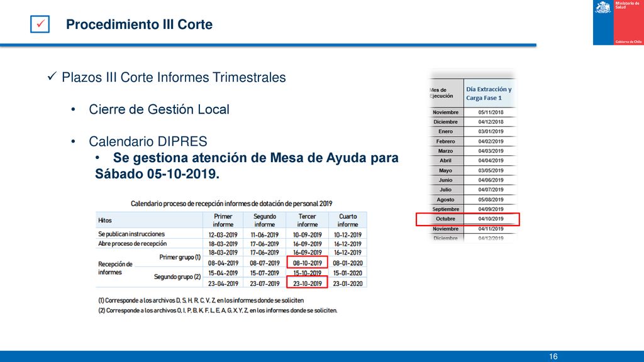
Task: Select the date cell 15-07-2019
Action: (265, 273)
